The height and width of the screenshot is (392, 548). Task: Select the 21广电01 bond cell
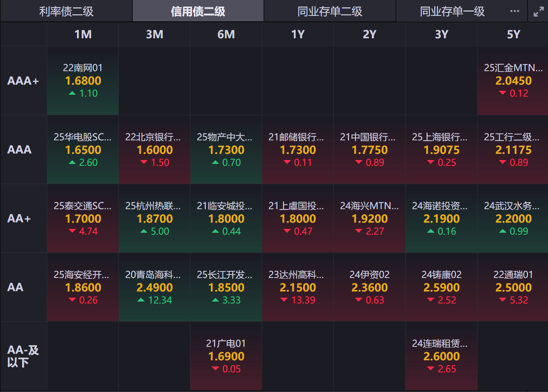pyautogui.click(x=226, y=356)
